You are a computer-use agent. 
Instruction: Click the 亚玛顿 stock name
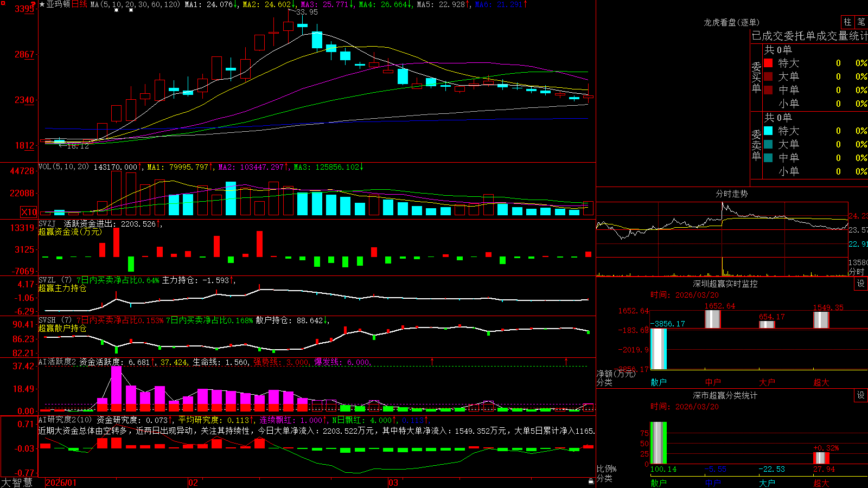[59, 4]
